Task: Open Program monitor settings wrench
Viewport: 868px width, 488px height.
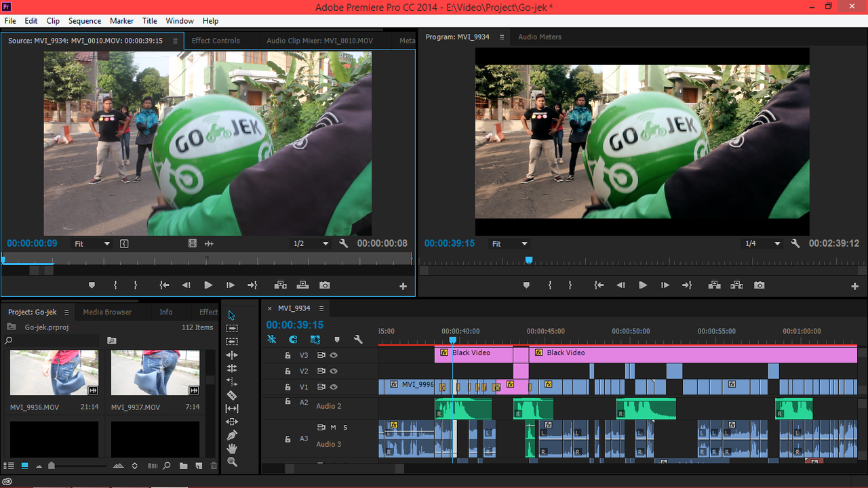Action: 795,243
